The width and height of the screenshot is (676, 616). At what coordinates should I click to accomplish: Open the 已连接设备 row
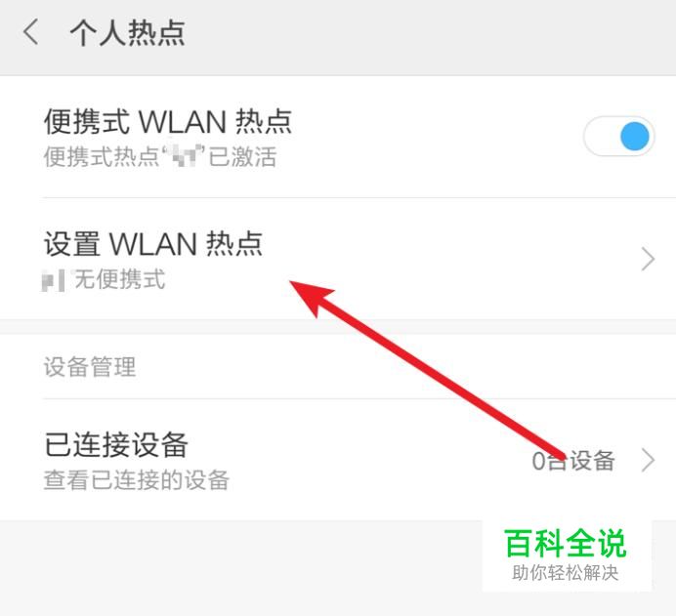tap(338, 460)
